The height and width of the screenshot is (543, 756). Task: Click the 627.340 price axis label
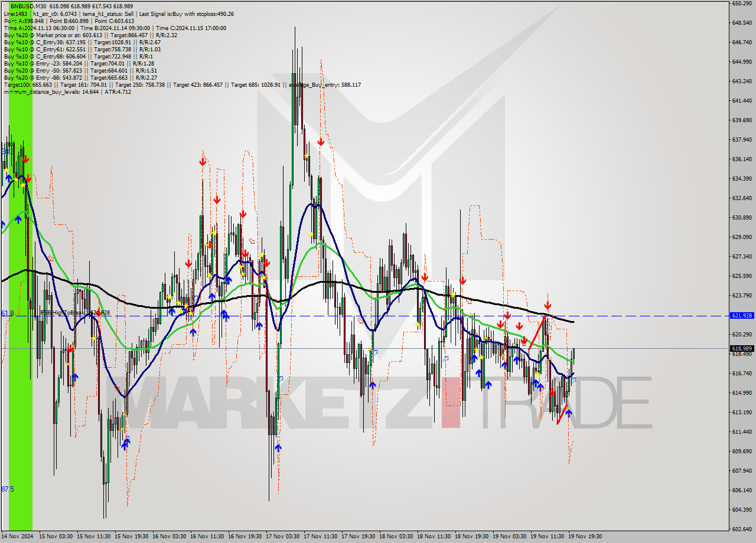click(741, 257)
